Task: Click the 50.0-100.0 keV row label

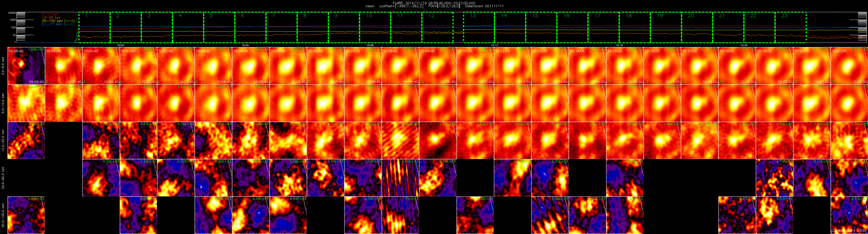Action: pyautogui.click(x=3, y=215)
